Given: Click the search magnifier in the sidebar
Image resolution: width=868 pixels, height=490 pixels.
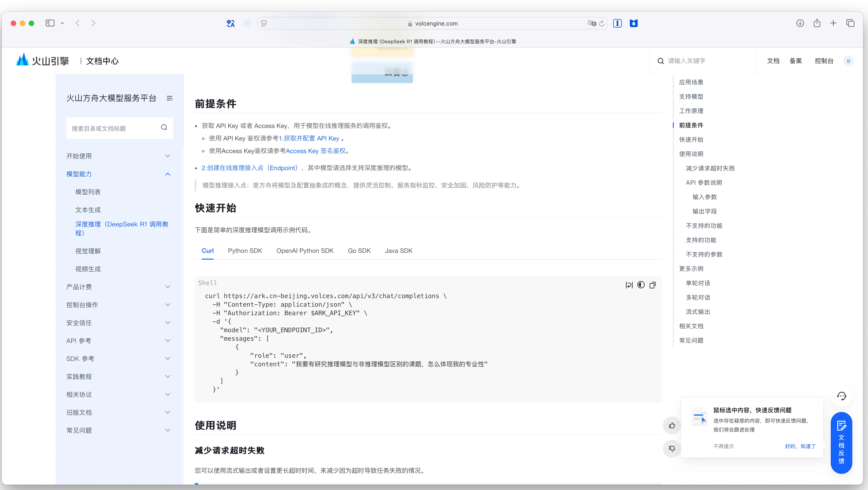Looking at the screenshot, I should [164, 127].
